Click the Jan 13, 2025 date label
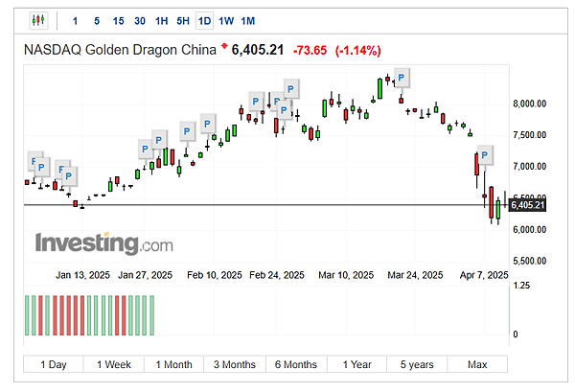This screenshot has width=575, height=392. [x=82, y=275]
